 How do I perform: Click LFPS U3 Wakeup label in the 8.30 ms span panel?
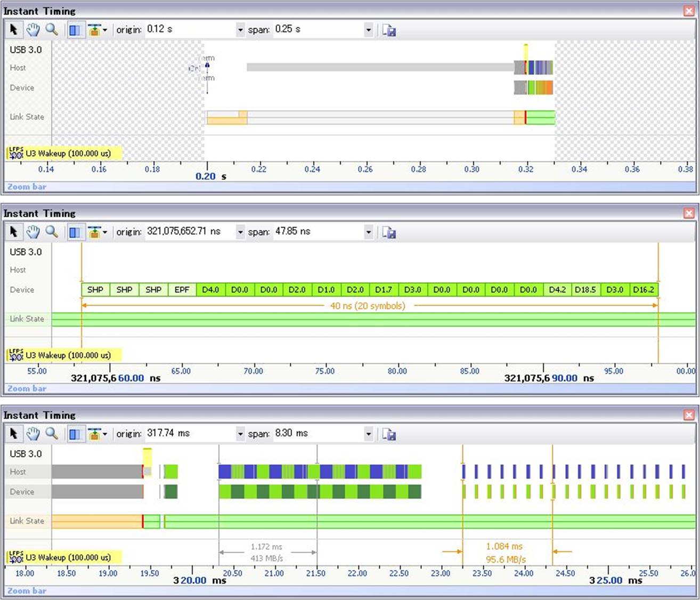[x=64, y=557]
